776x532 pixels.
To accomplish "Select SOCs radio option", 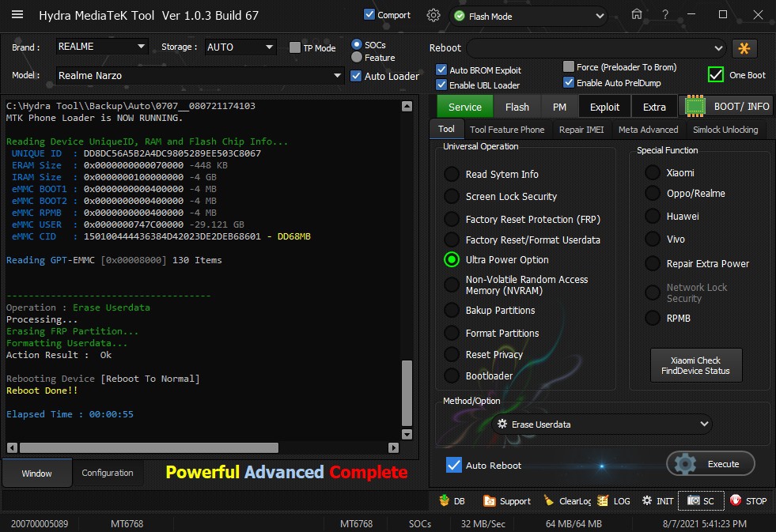I will point(356,44).
